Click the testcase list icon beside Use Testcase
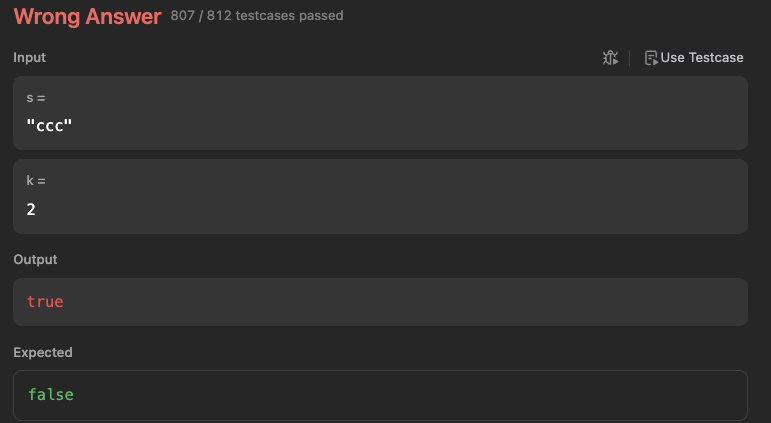 [x=651, y=58]
